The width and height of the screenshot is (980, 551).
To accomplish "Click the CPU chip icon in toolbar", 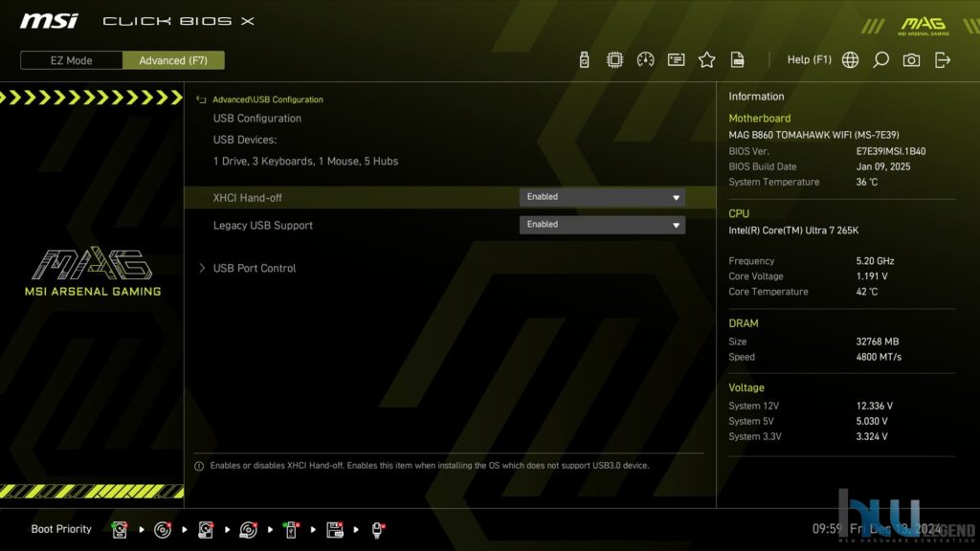I will click(x=615, y=60).
